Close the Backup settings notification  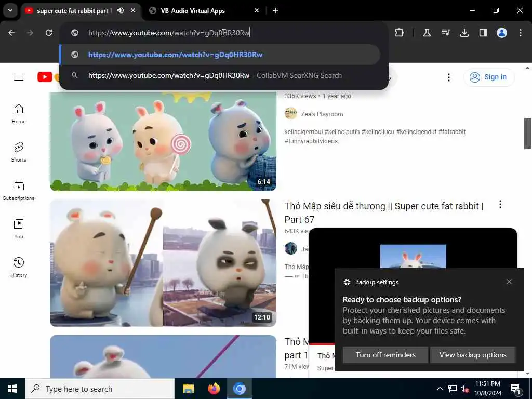(x=509, y=282)
